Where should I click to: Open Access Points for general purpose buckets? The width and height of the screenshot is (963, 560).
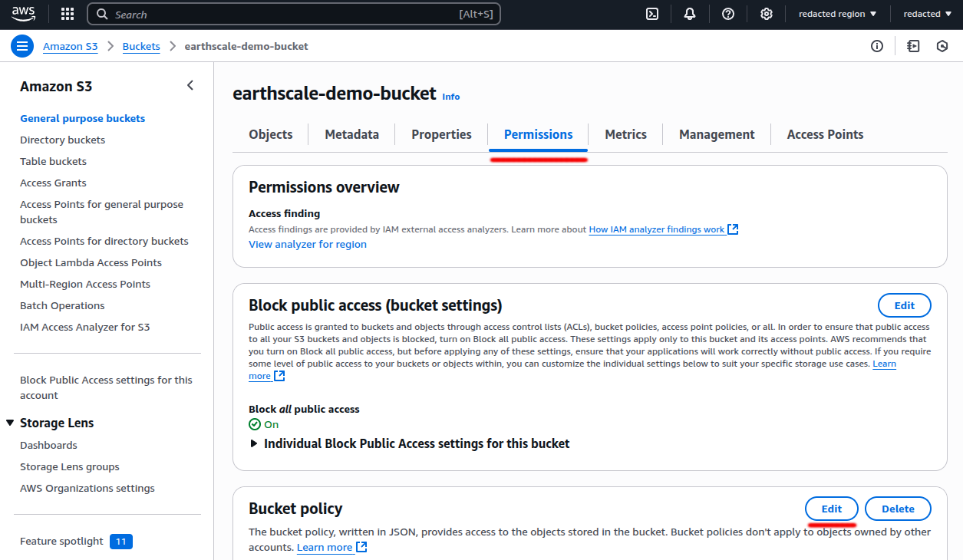pos(102,212)
